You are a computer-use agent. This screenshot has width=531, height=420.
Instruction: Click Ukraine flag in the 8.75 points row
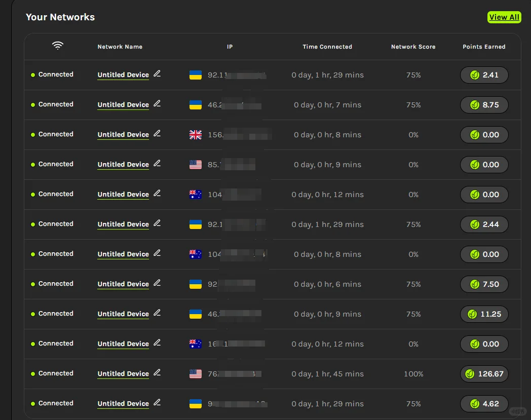(x=196, y=105)
